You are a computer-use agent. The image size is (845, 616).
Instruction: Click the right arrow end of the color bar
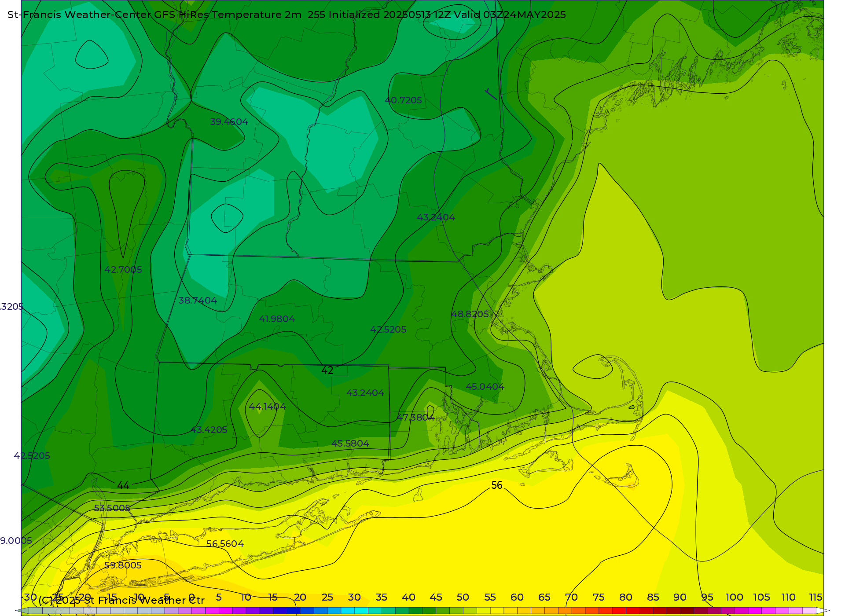[823, 611]
